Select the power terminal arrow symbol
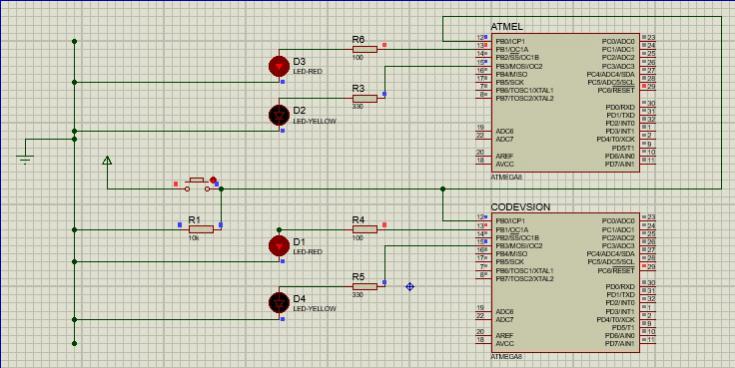This screenshot has height=368, width=735. click(x=107, y=161)
